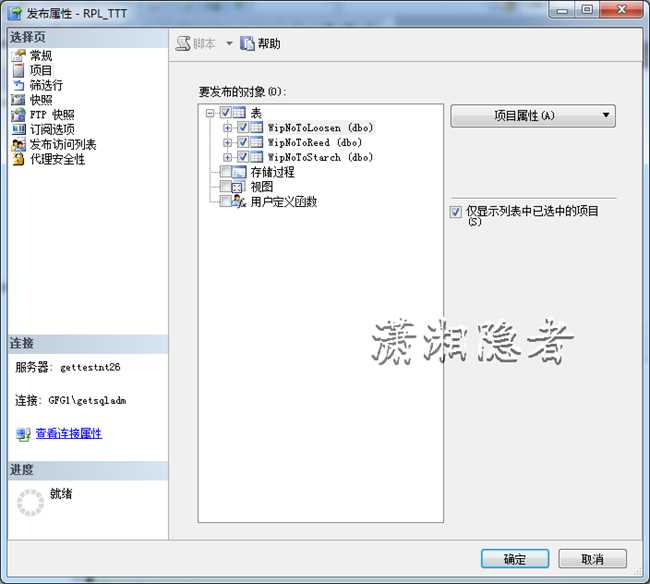The height and width of the screenshot is (584, 650).
Task: Expand the WipNoToStarch table node
Action: pyautogui.click(x=227, y=158)
